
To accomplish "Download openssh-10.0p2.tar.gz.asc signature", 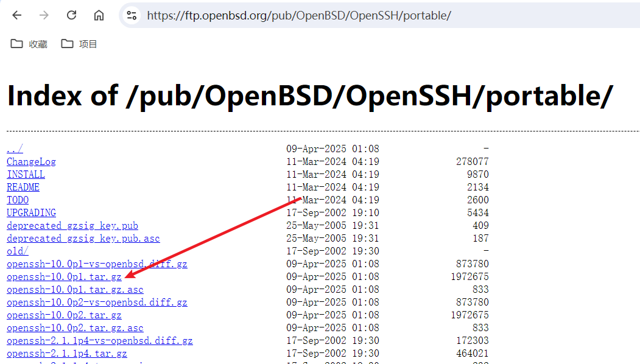I will point(75,328).
